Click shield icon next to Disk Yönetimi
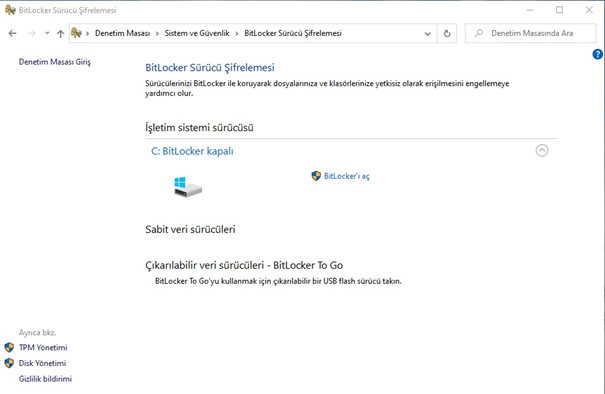The image size is (605, 394). tap(9, 363)
